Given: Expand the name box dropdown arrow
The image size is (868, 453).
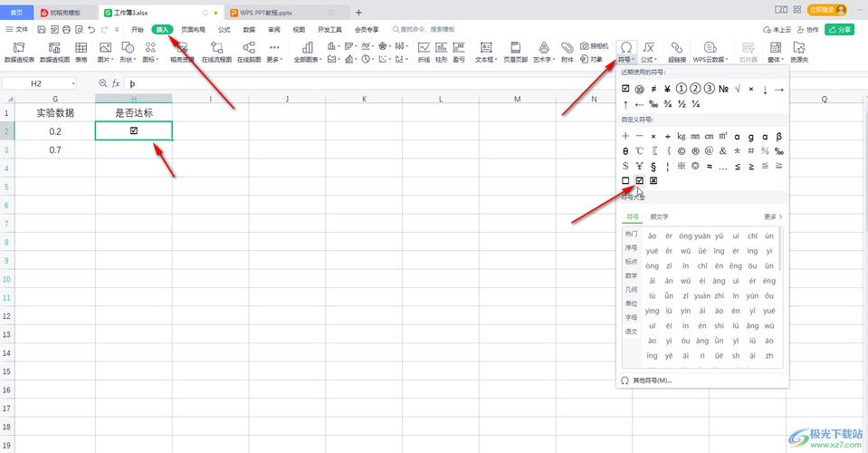Looking at the screenshot, I should click(x=73, y=83).
